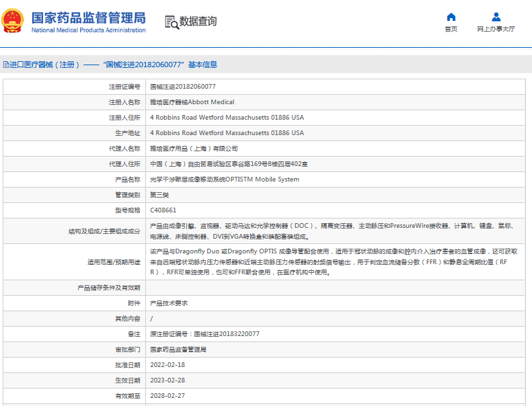
Task: Click National Medical Products Administration subtitle
Action: point(89,30)
